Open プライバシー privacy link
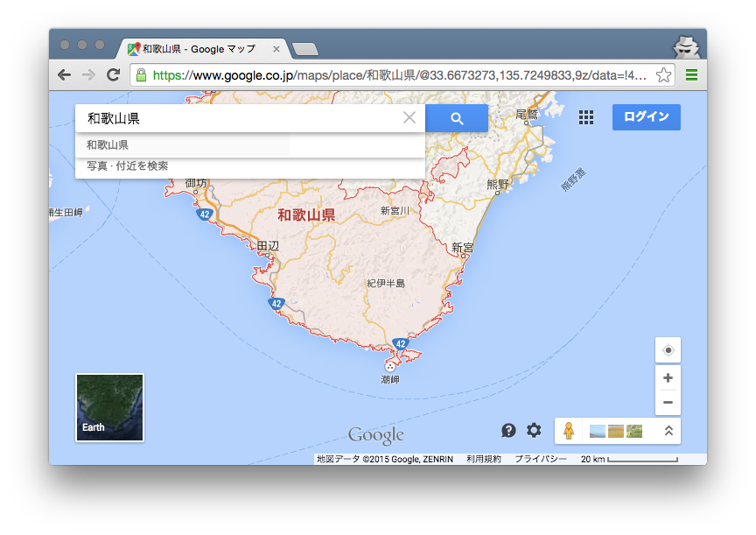Viewport: 756px width, 535px height. pos(541,460)
